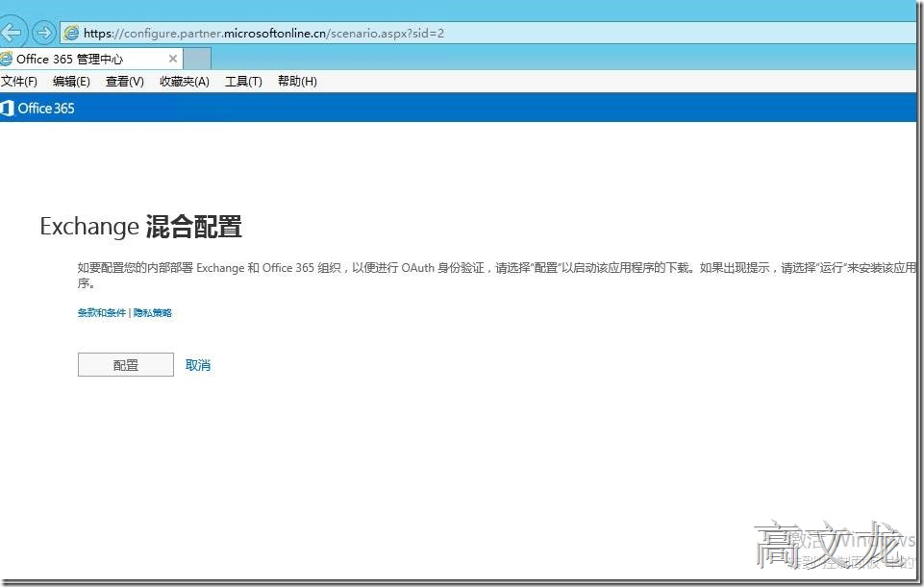Click the IE page icon in address bar
This screenshot has width=924, height=587.
click(x=71, y=33)
